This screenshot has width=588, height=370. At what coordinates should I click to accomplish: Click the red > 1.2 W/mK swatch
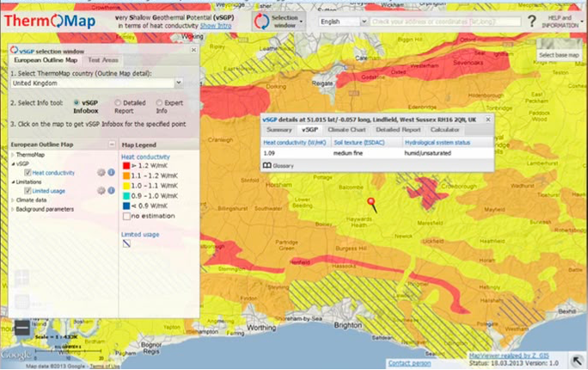point(126,165)
